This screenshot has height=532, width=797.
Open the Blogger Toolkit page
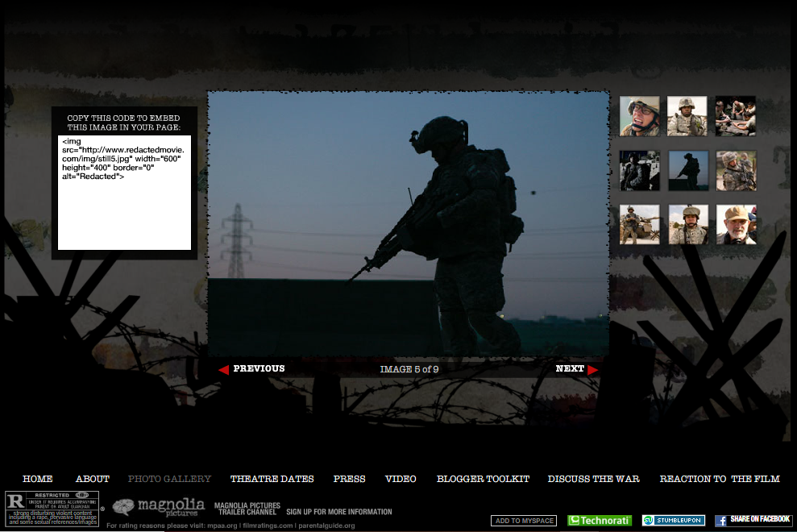tap(483, 479)
